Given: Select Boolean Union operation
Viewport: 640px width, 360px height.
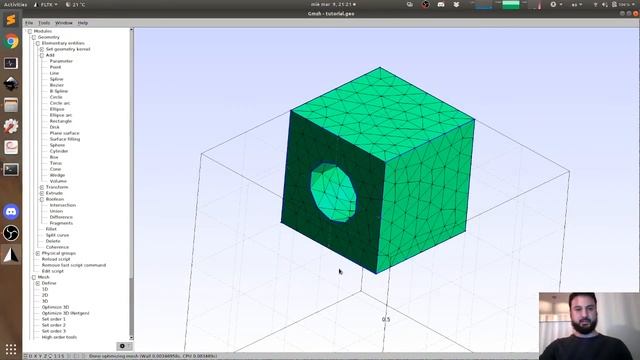Looking at the screenshot, I should [x=56, y=211].
